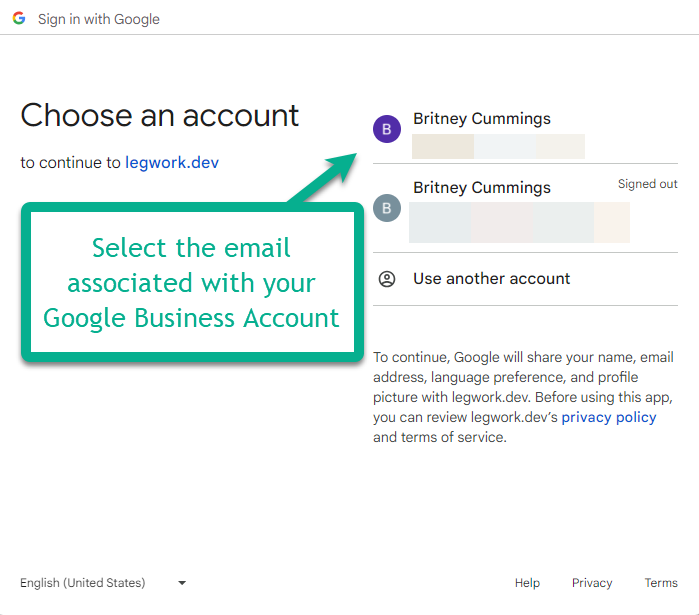This screenshot has height=615, width=699.
Task: Click Help in the footer
Action: 527,583
